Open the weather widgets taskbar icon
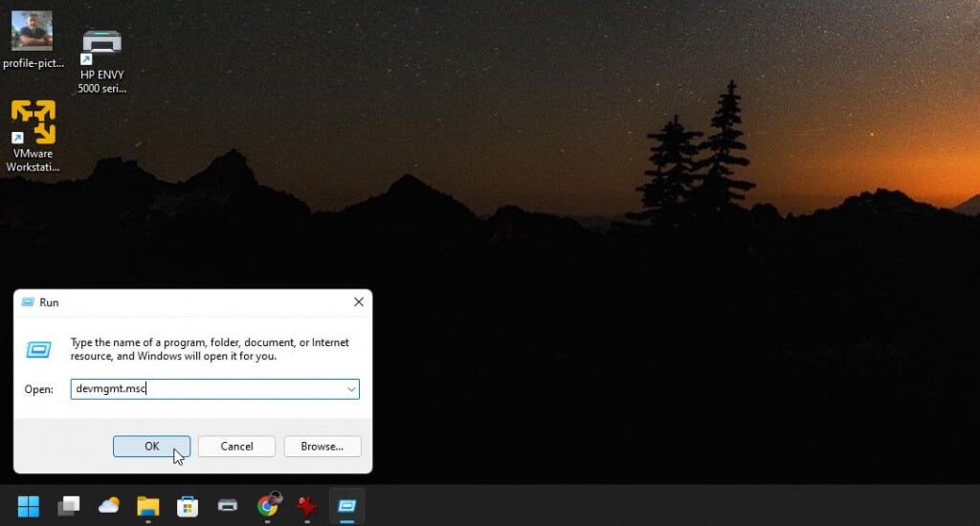Screen dimensions: 980x526 click(x=109, y=506)
